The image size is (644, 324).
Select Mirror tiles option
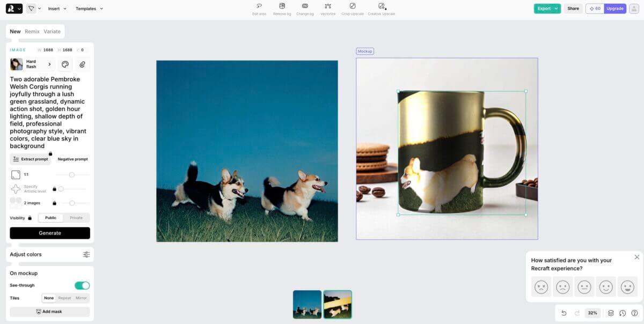coord(81,298)
